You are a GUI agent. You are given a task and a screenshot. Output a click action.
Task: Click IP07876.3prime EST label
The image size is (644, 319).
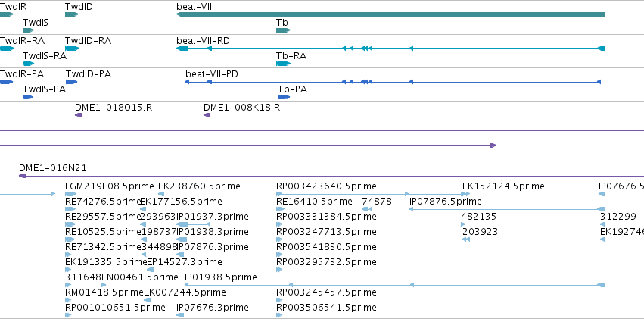[213, 247]
